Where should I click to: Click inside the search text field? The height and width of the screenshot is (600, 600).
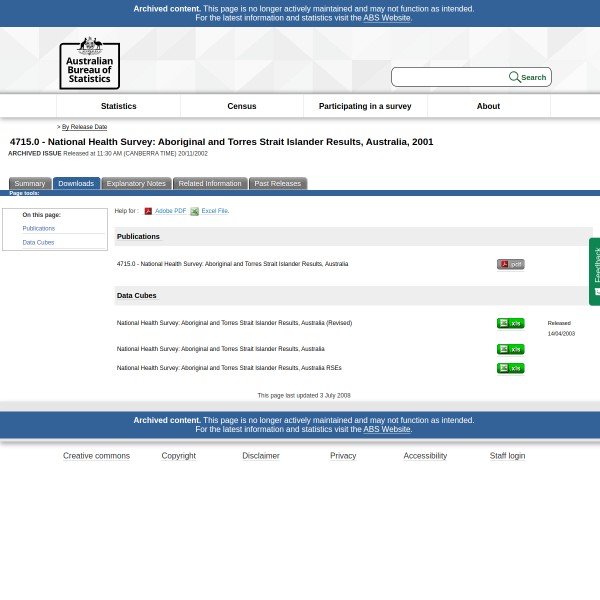tap(449, 77)
